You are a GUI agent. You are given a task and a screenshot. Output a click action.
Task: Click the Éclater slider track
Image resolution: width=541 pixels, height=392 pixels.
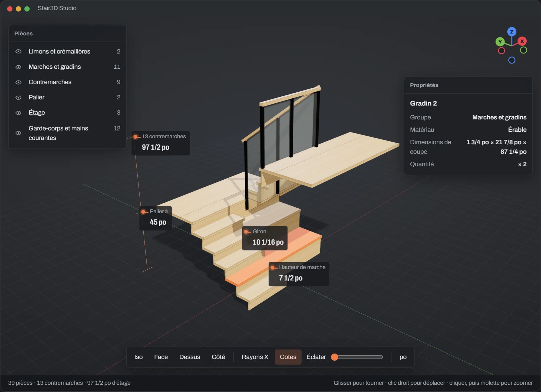click(x=357, y=357)
